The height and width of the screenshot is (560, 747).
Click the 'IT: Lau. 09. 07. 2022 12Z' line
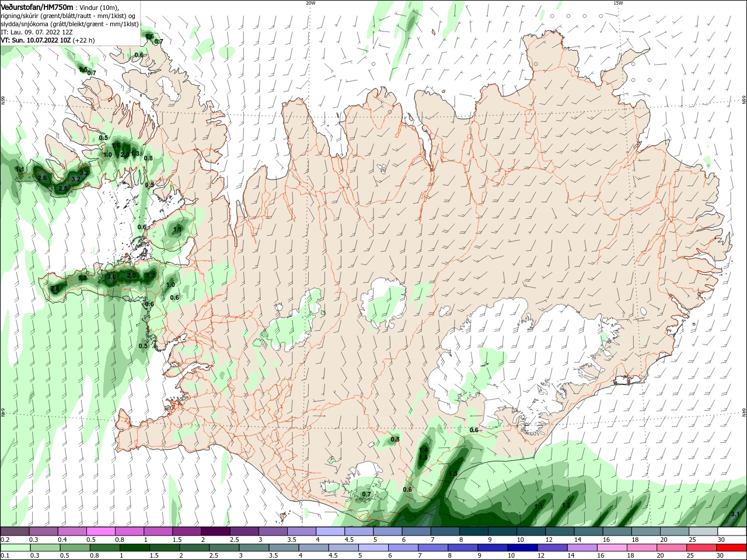tap(37, 32)
